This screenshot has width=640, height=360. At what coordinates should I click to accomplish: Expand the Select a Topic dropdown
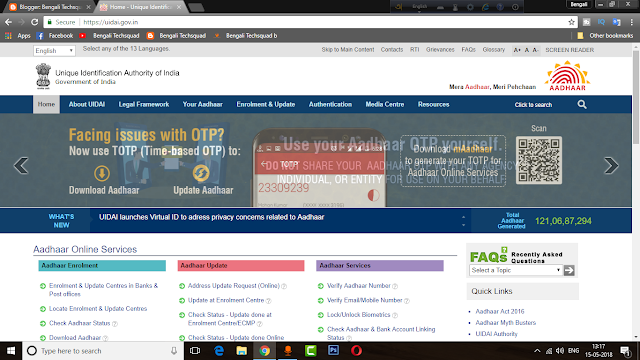[x=516, y=270]
